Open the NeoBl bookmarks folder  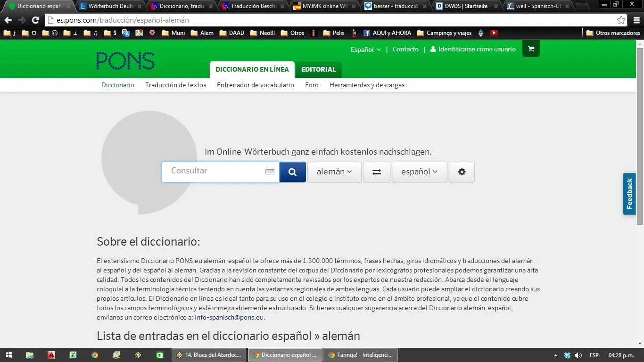click(262, 33)
